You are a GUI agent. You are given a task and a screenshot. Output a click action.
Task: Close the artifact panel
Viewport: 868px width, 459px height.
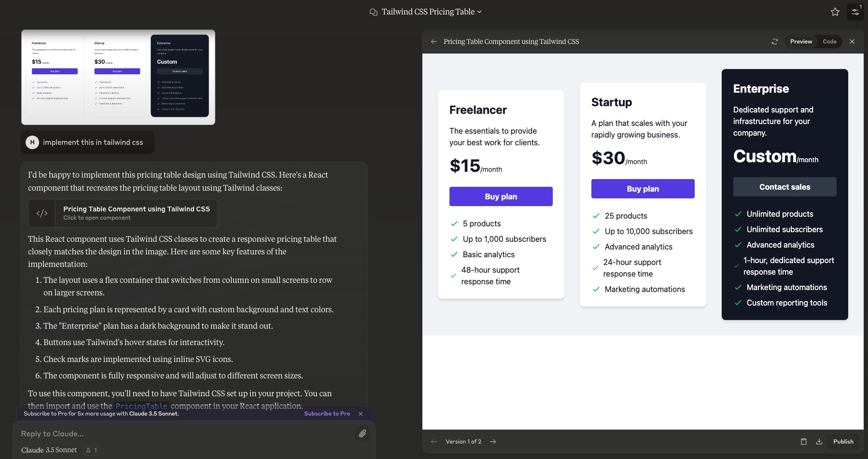pos(852,42)
